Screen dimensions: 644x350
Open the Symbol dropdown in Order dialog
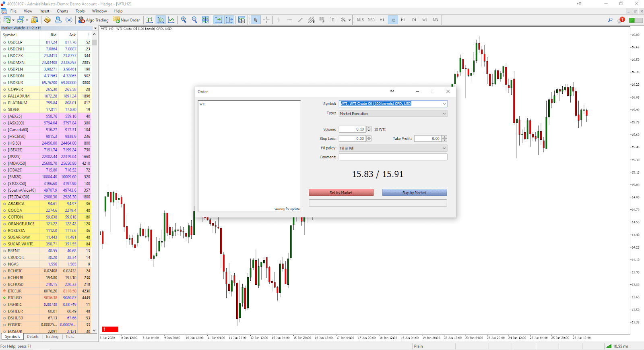444,104
